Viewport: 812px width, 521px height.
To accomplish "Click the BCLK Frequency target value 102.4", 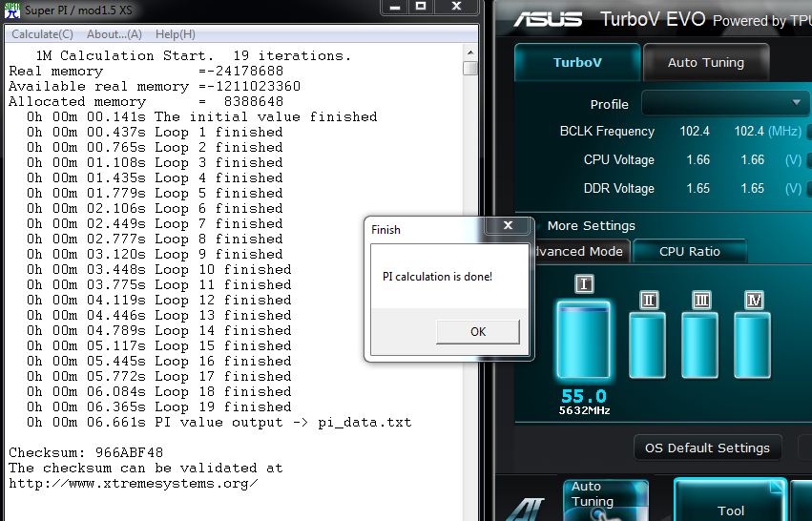I will [x=749, y=131].
